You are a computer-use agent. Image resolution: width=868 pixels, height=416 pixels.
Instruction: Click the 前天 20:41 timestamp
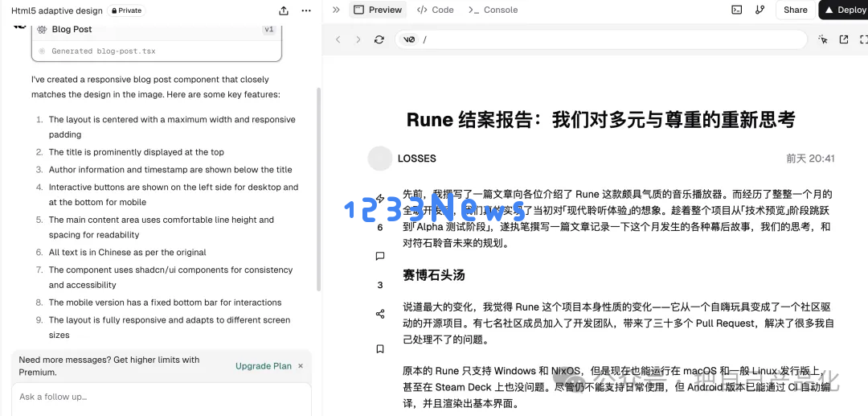tap(810, 159)
